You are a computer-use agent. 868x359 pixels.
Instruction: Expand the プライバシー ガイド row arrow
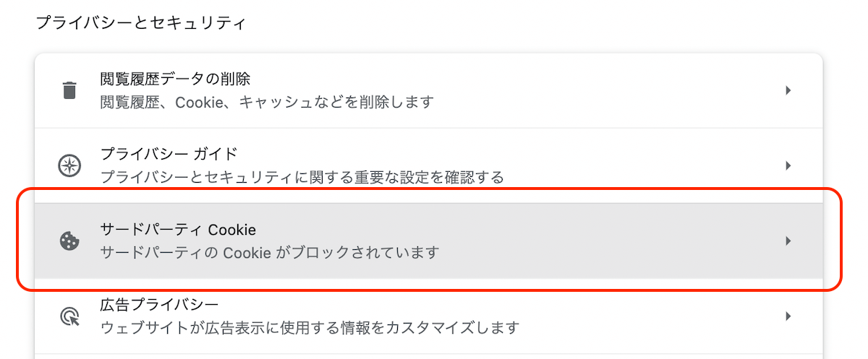(788, 165)
